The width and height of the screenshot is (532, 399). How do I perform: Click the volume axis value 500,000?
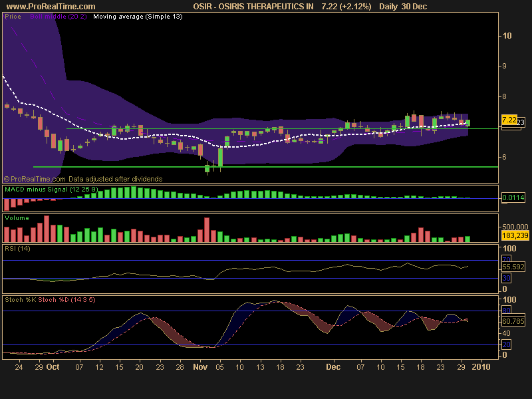(515, 227)
